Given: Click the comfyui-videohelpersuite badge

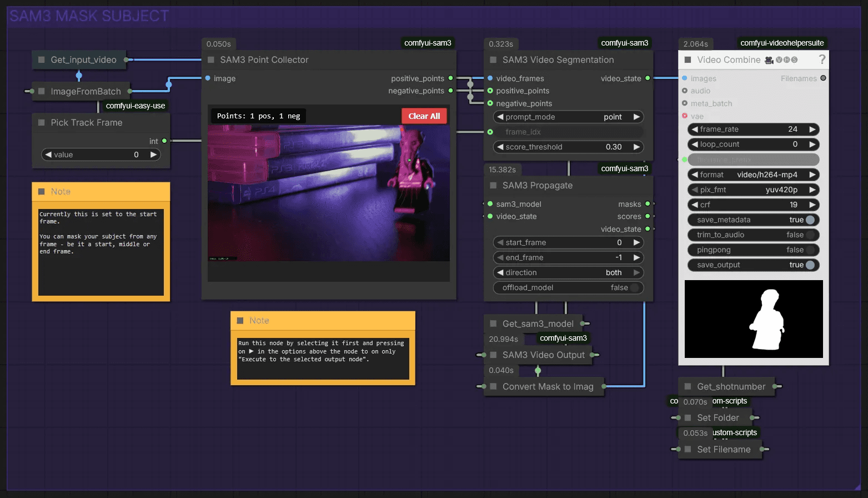Looking at the screenshot, I should 782,43.
